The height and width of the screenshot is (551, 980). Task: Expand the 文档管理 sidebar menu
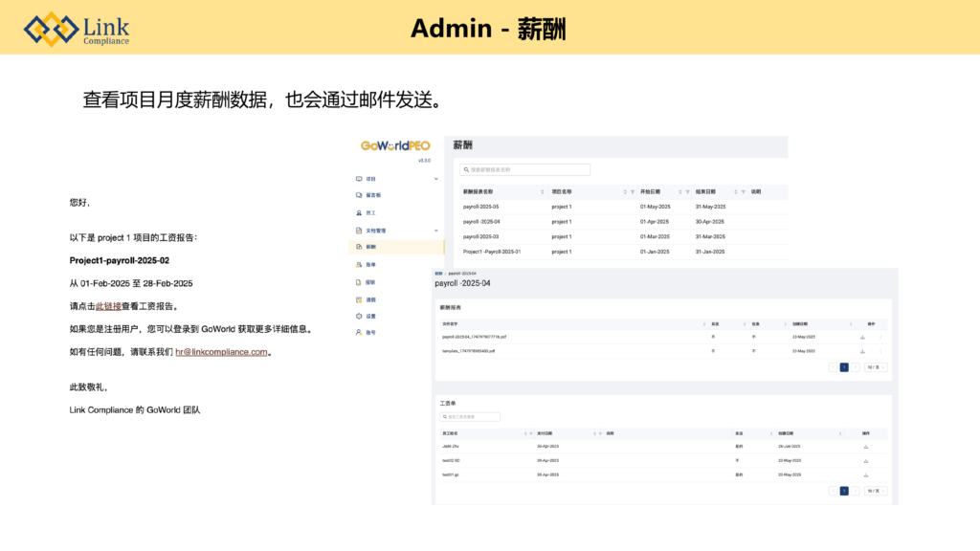[x=436, y=231]
